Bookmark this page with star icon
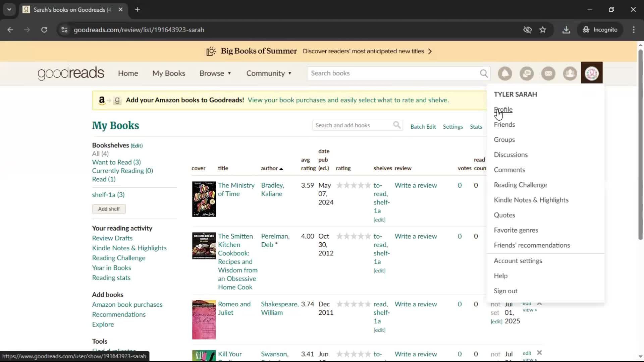This screenshot has width=644, height=362. [543, 29]
